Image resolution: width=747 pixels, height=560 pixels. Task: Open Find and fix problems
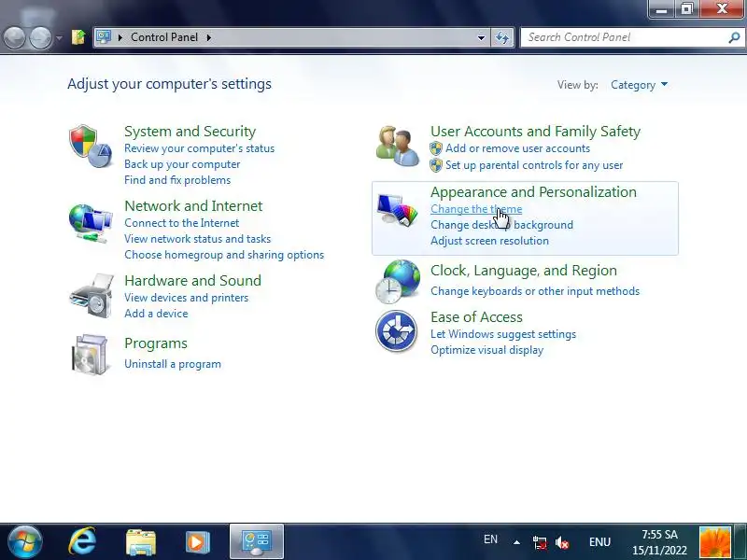tap(177, 180)
